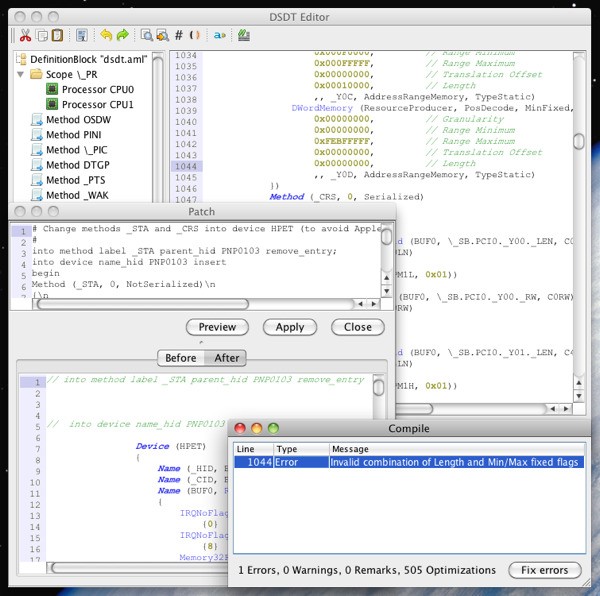The height and width of the screenshot is (596, 600).
Task: Click the blue 'a' rename icon
Action: click(219, 35)
